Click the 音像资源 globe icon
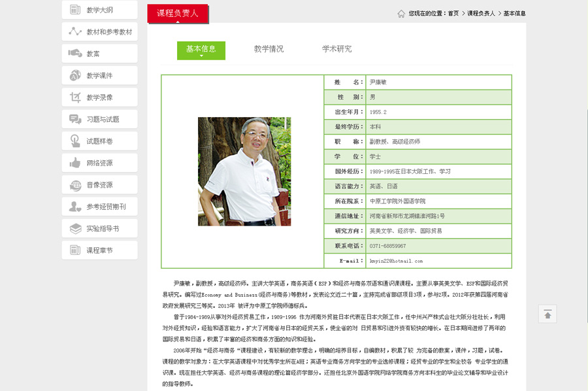 [75, 185]
